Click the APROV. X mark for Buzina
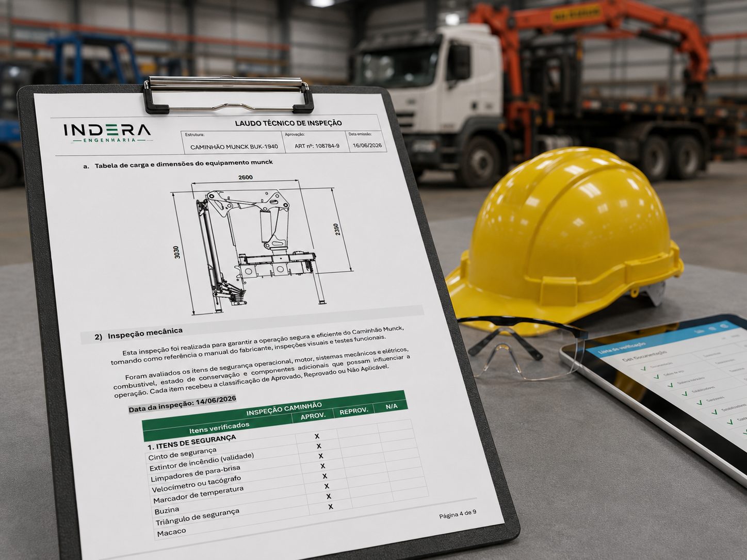 pyautogui.click(x=327, y=486)
